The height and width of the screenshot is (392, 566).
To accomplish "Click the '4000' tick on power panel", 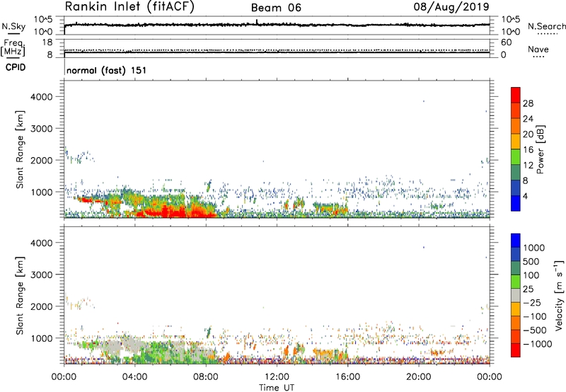I will (42, 97).
